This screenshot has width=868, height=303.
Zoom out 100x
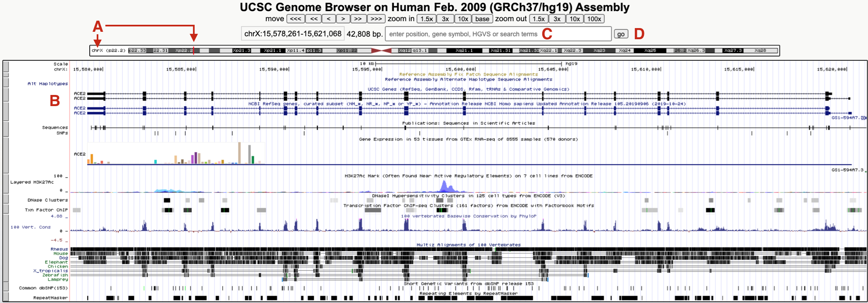[594, 19]
